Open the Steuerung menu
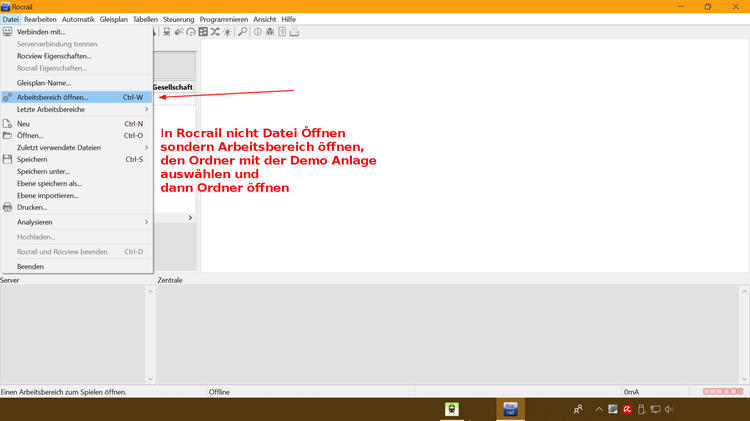The height and width of the screenshot is (421, 750). click(x=178, y=19)
